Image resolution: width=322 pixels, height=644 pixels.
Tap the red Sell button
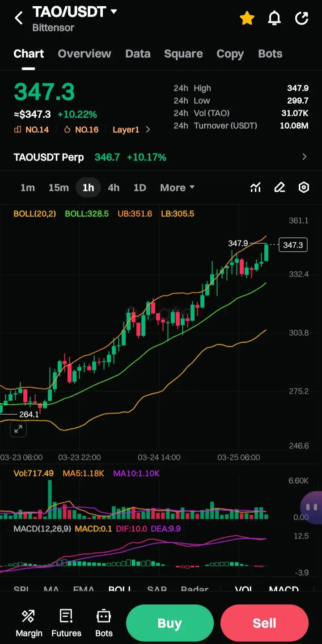click(264, 623)
